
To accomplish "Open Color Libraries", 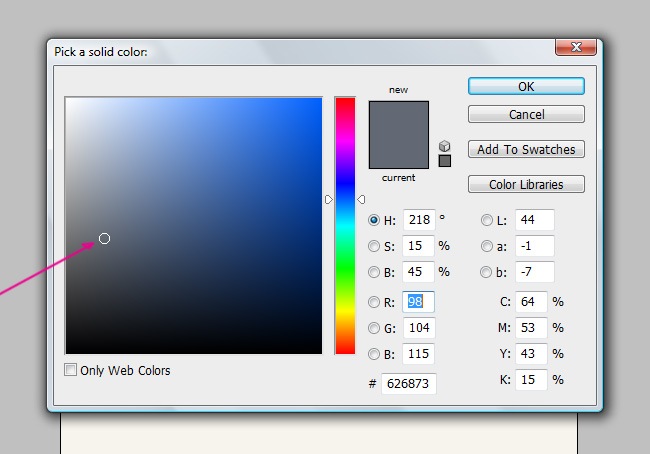I will point(526,184).
